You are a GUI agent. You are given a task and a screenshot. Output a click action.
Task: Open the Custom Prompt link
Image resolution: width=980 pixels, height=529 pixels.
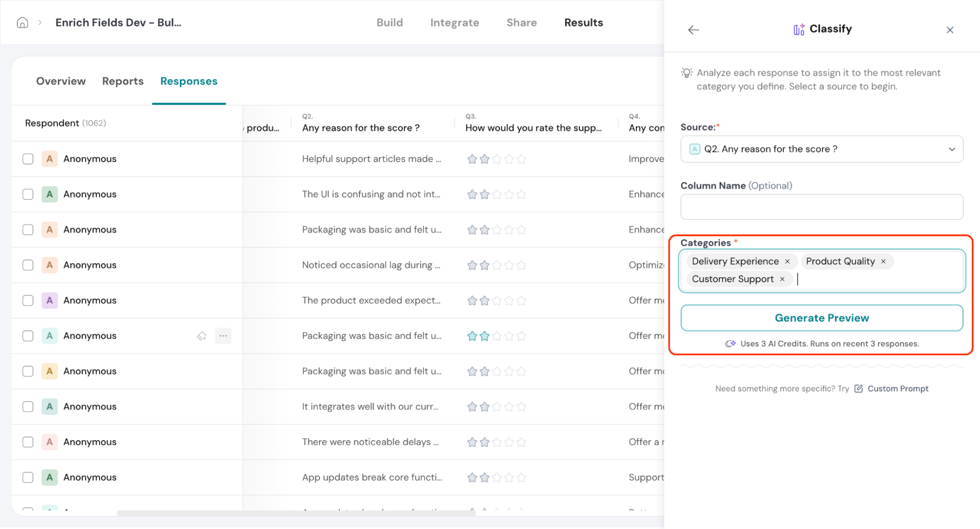click(898, 389)
